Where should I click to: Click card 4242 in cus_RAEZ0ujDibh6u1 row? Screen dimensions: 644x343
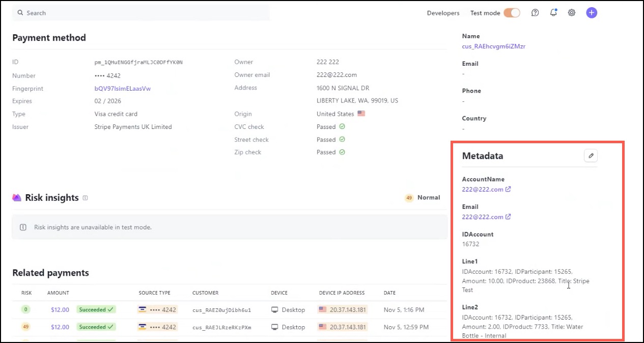(x=157, y=309)
